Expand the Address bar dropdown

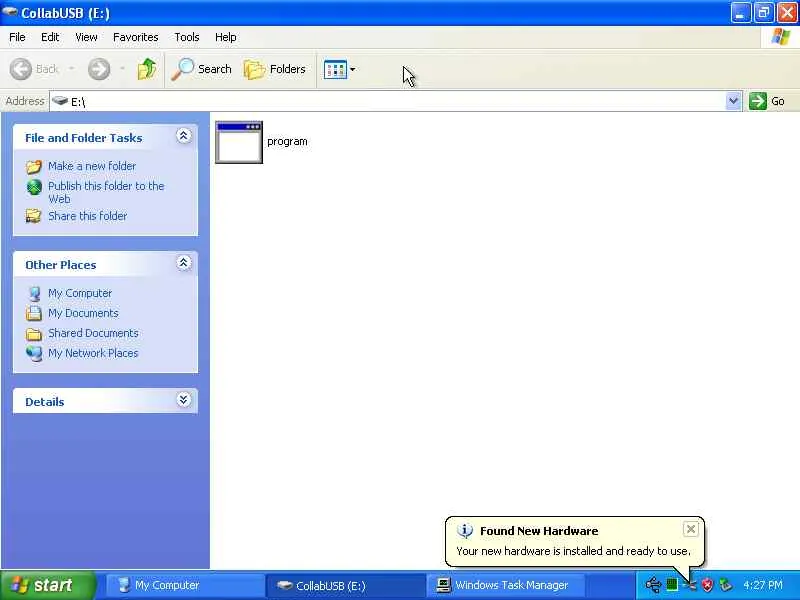coord(733,101)
